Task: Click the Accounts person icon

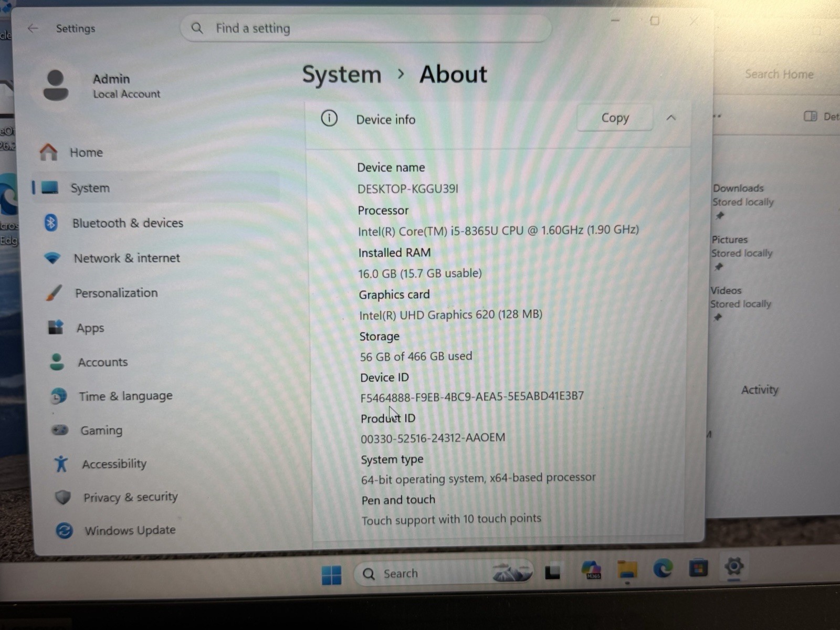Action: click(x=57, y=362)
